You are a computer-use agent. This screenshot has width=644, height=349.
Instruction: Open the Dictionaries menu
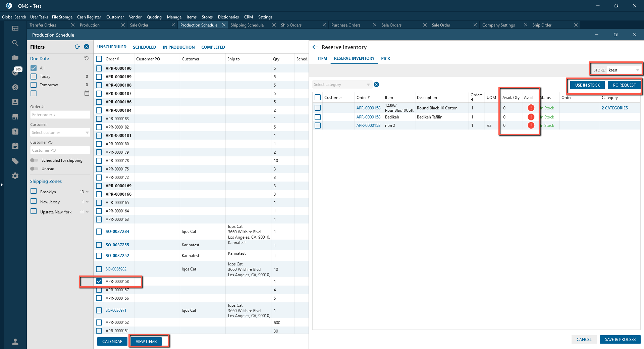[228, 17]
